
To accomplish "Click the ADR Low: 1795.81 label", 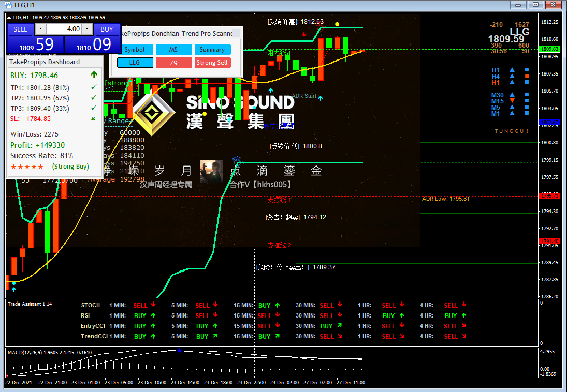I will coord(445,199).
